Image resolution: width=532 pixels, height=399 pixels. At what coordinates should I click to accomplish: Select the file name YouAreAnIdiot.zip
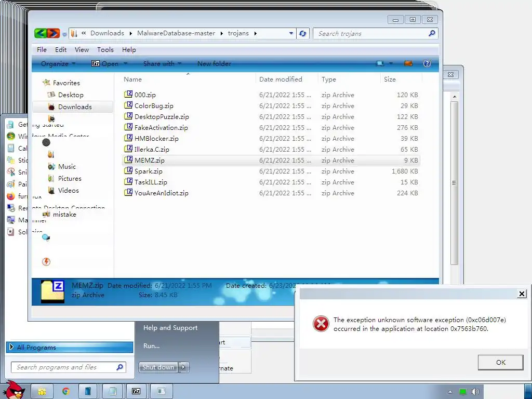pos(161,193)
